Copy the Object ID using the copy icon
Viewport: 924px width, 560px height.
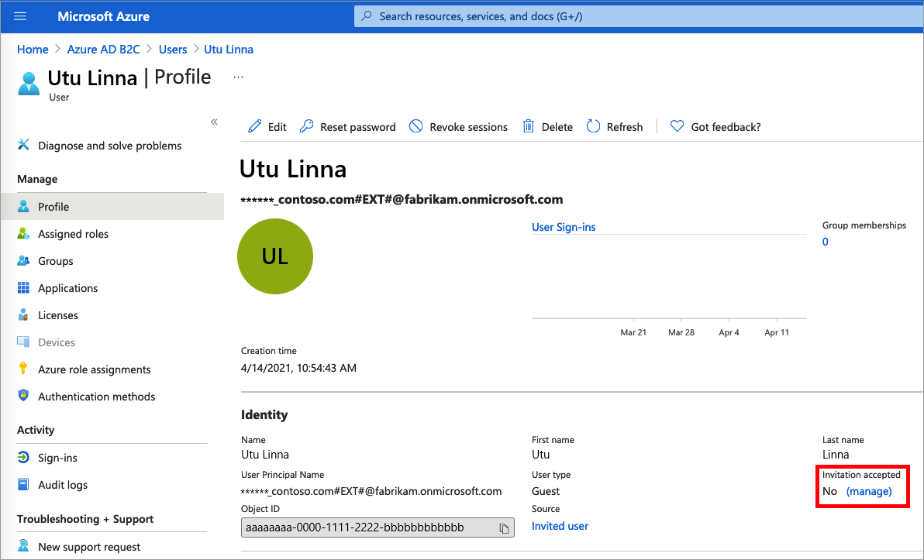(505, 527)
